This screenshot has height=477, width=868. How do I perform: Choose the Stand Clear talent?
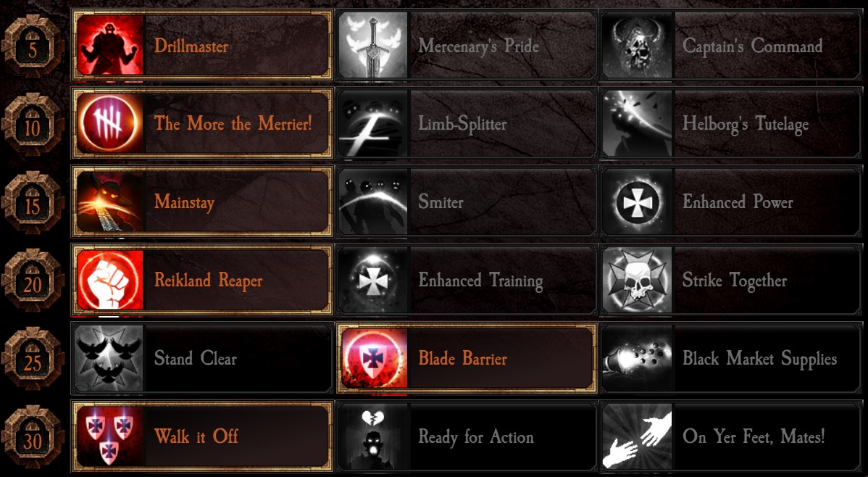click(202, 358)
